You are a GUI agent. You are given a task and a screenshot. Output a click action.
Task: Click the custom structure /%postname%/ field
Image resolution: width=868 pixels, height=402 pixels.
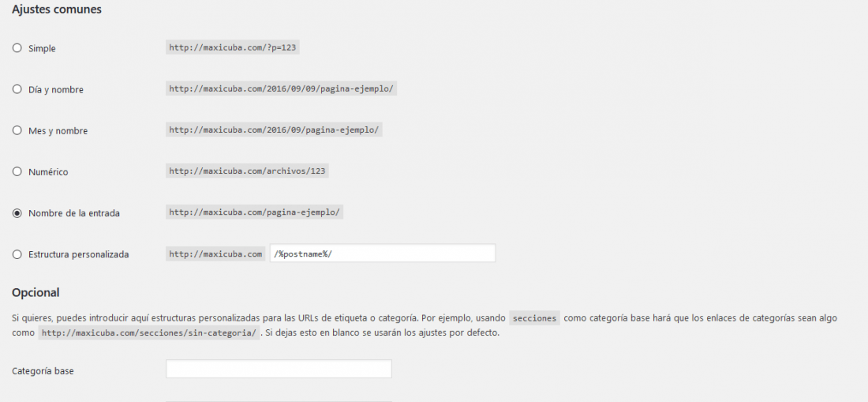(383, 254)
